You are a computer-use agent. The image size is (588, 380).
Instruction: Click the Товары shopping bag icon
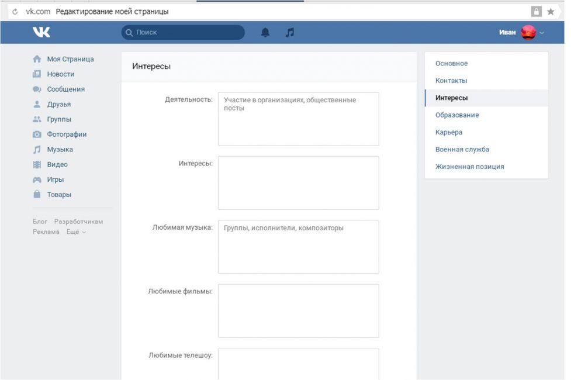37,195
